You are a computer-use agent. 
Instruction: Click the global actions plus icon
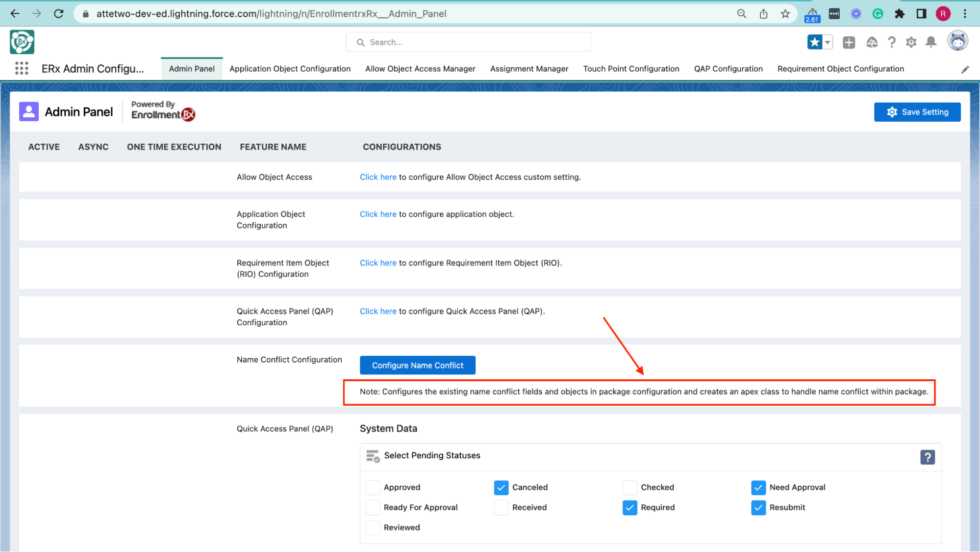849,42
